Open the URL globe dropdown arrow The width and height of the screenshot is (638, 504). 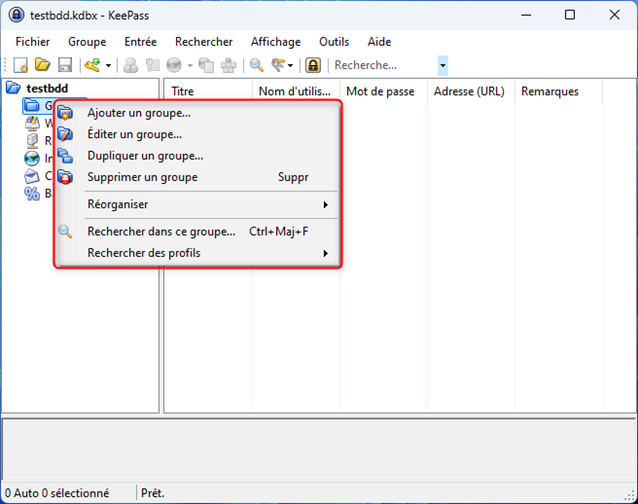coord(190,65)
